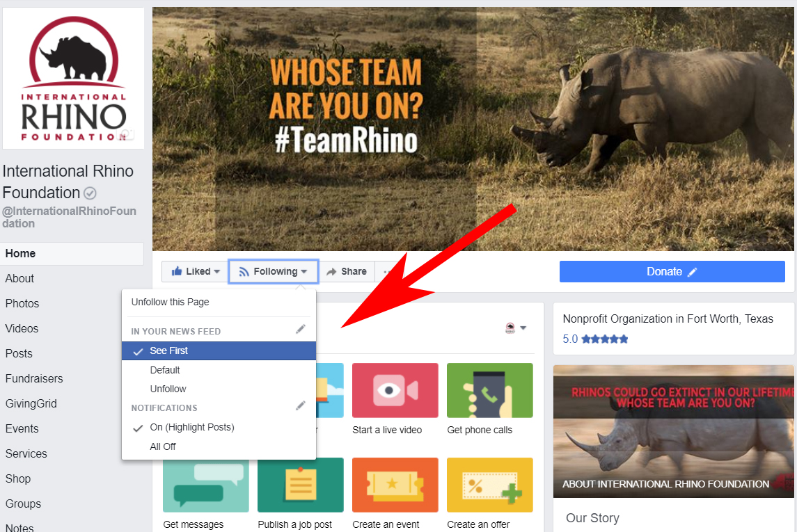Select All Off notifications option
This screenshot has width=797, height=532.
[x=219, y=446]
